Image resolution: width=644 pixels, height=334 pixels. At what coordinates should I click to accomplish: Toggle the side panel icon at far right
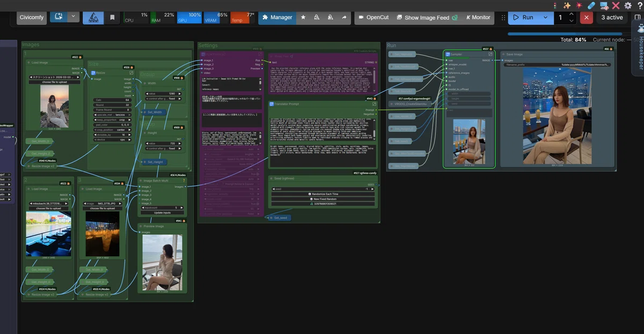[637, 17]
